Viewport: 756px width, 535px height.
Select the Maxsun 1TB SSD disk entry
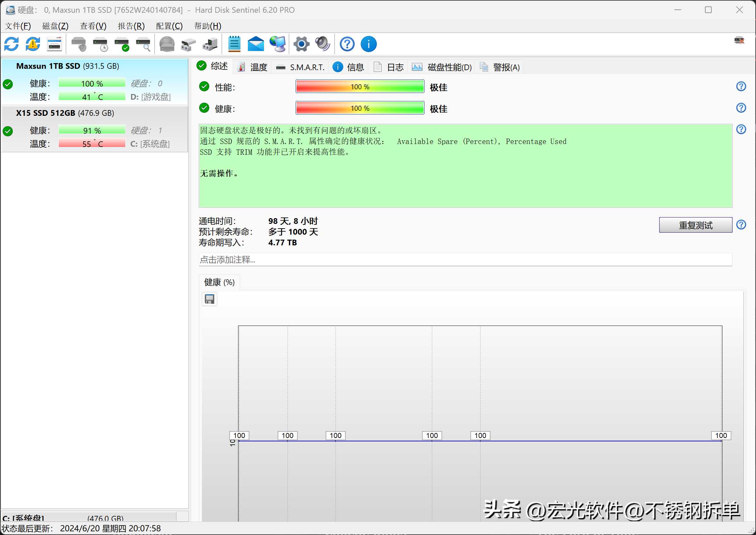click(x=95, y=82)
